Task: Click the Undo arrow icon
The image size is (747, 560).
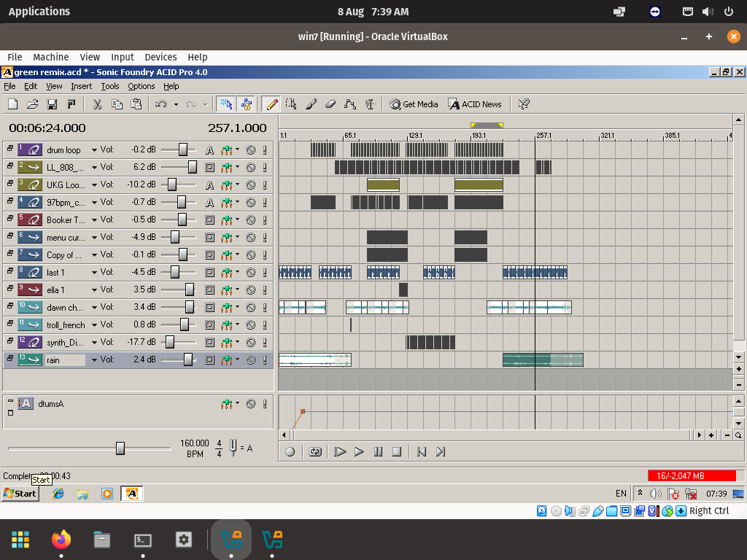Action: click(x=161, y=104)
